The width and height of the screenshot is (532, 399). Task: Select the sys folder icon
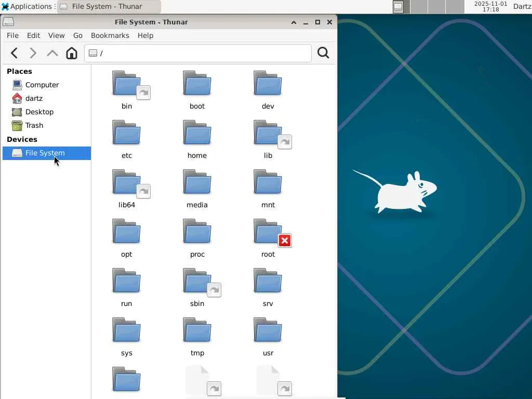click(127, 330)
